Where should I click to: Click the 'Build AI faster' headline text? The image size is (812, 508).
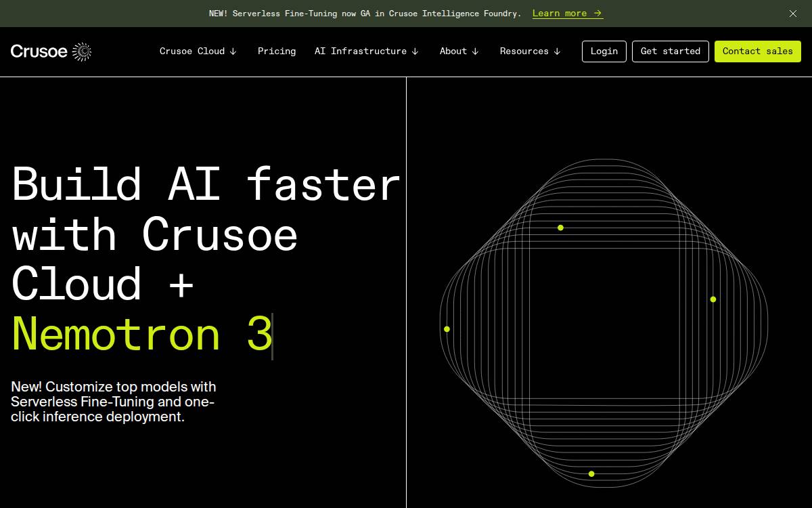[x=206, y=184]
